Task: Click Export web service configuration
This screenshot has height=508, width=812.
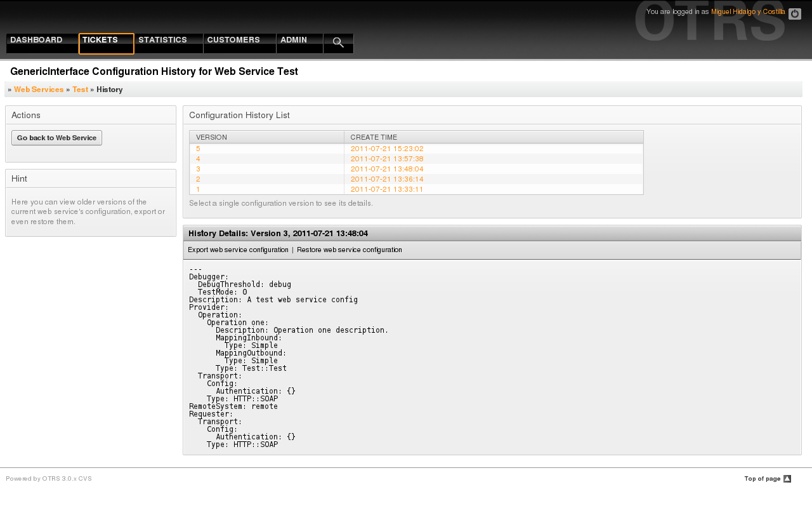Action: [x=238, y=250]
